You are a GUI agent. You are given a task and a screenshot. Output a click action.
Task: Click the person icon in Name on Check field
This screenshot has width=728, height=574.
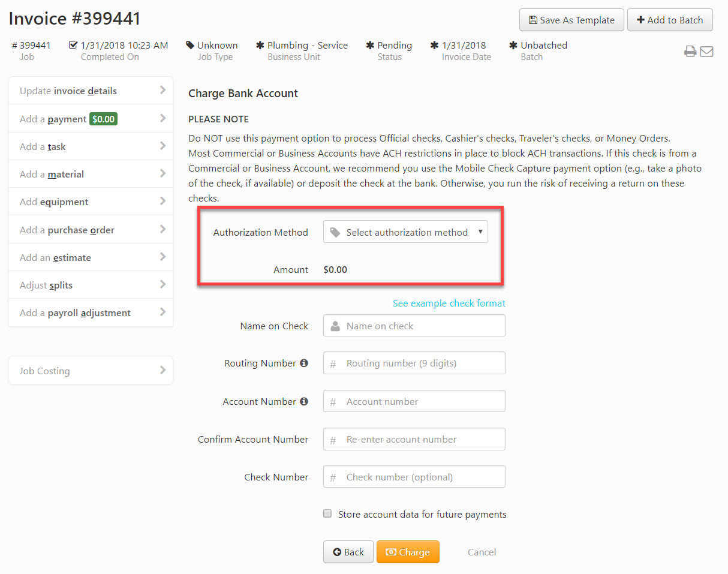[x=335, y=325]
